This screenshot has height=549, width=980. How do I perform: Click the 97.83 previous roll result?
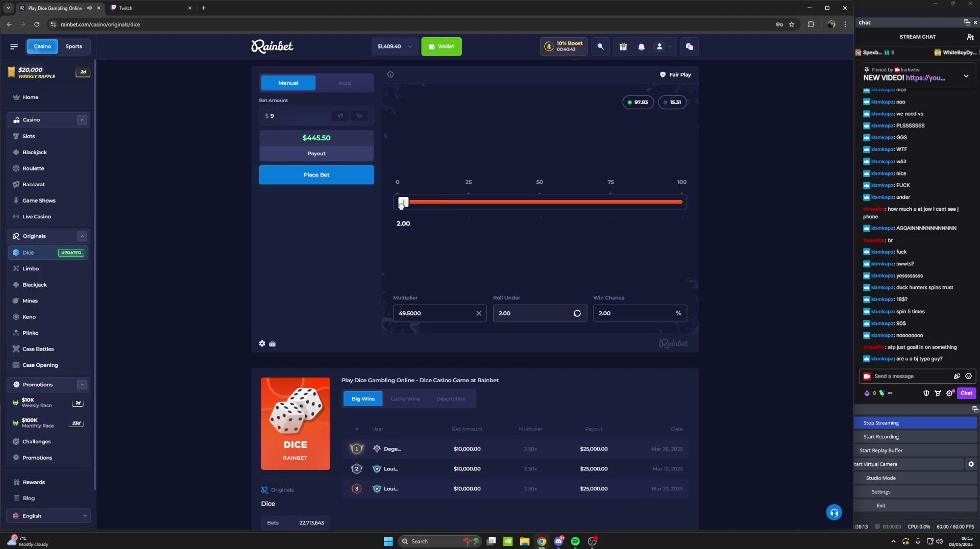tap(638, 102)
